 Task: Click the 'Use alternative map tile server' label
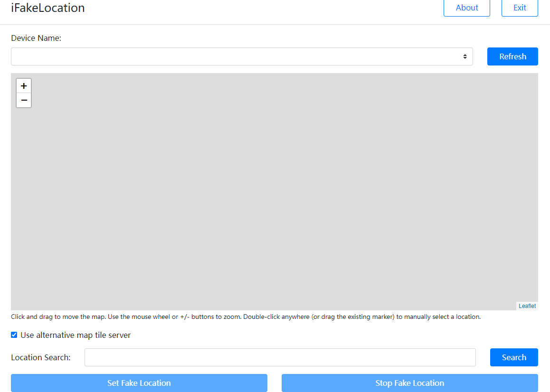(76, 335)
